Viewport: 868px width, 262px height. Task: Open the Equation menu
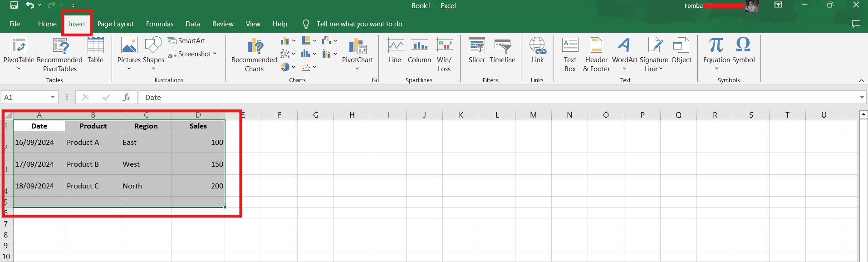point(716,54)
